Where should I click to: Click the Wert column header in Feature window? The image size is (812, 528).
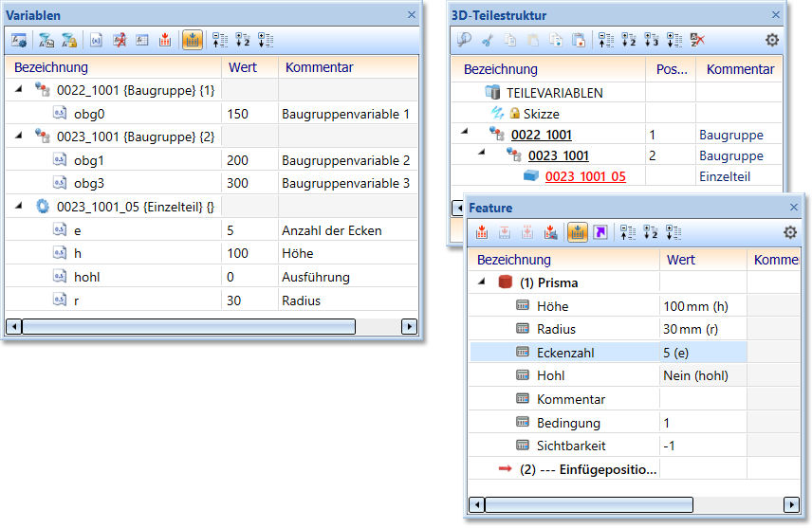tap(703, 260)
